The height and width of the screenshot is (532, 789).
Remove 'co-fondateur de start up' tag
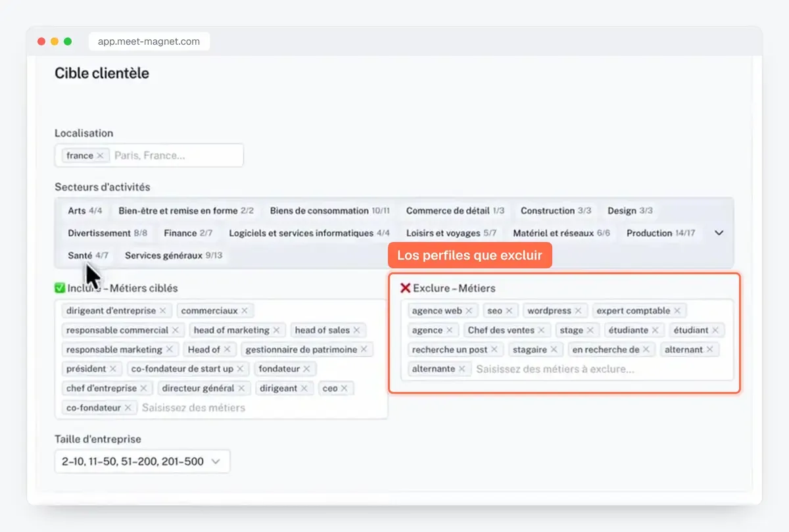(240, 369)
